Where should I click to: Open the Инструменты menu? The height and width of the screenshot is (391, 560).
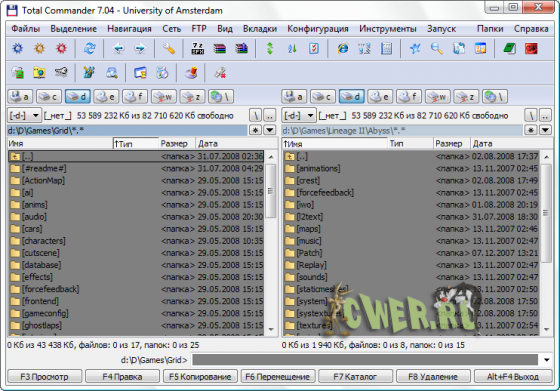pyautogui.click(x=388, y=29)
